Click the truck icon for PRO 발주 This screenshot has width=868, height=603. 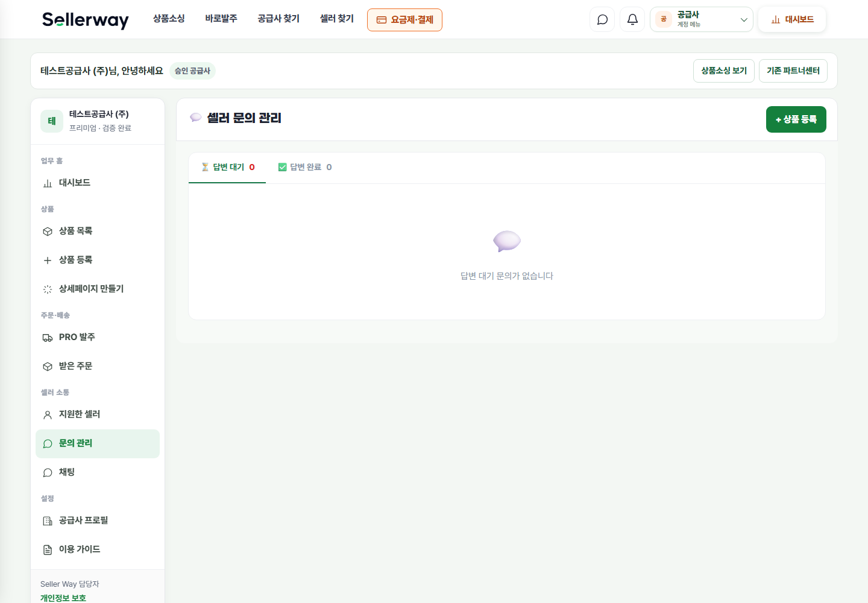click(48, 338)
